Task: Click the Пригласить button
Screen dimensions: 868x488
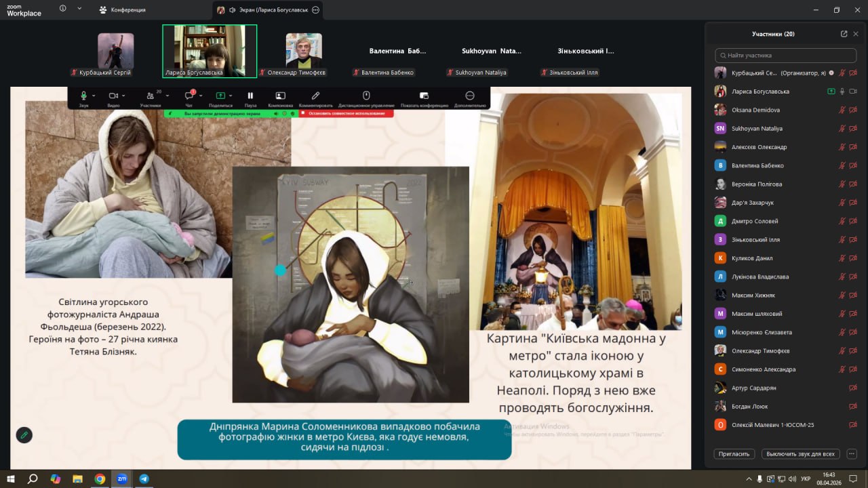Action: [x=734, y=453]
